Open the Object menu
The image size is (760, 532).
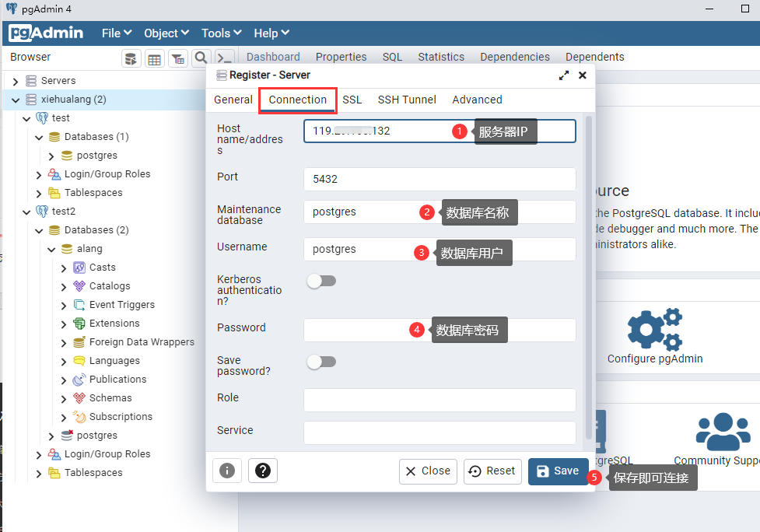(166, 33)
